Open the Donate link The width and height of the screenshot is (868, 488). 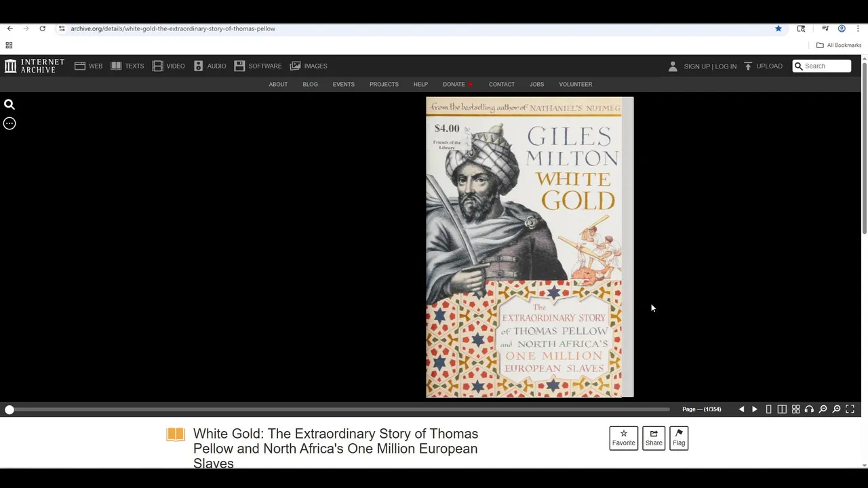point(457,84)
